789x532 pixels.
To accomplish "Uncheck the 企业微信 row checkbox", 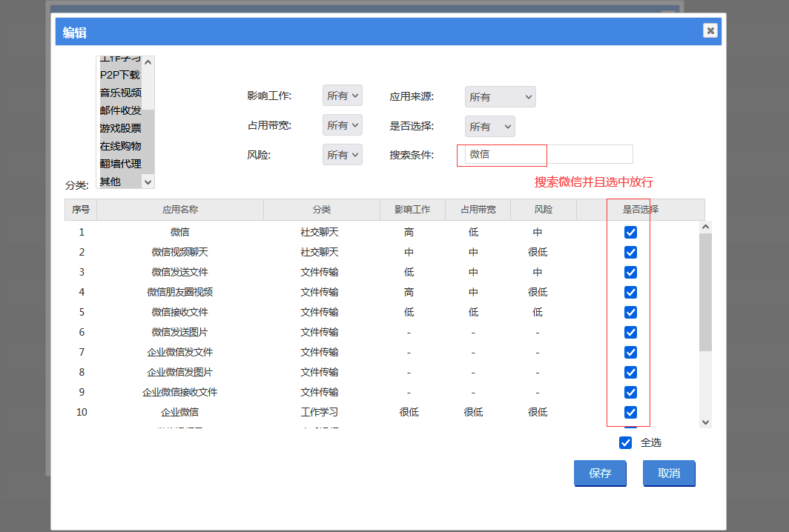I will tap(630, 412).
